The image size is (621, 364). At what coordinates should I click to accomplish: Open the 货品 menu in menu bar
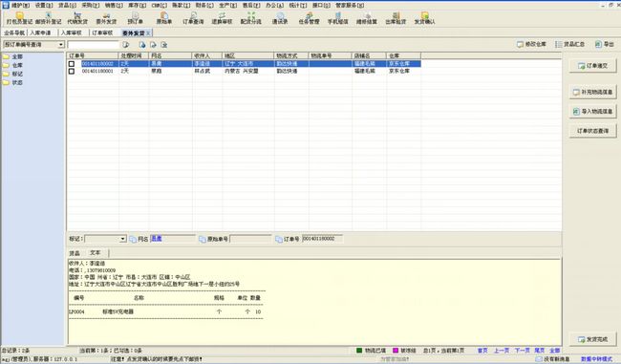click(x=67, y=5)
